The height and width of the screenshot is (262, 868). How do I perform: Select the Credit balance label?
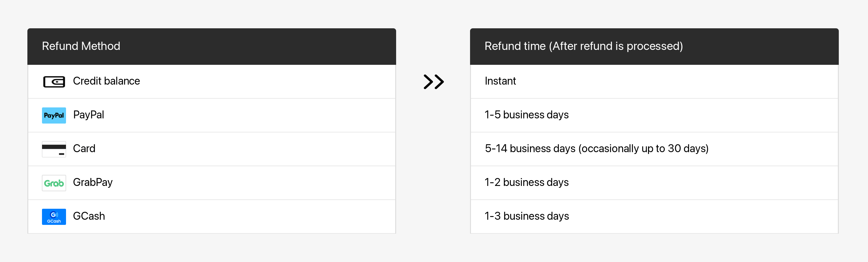click(x=106, y=81)
